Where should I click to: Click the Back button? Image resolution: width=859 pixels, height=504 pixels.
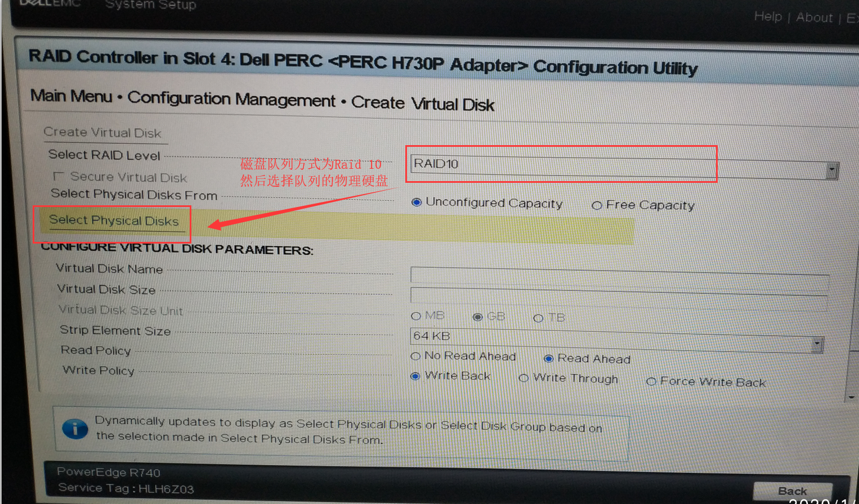(793, 491)
